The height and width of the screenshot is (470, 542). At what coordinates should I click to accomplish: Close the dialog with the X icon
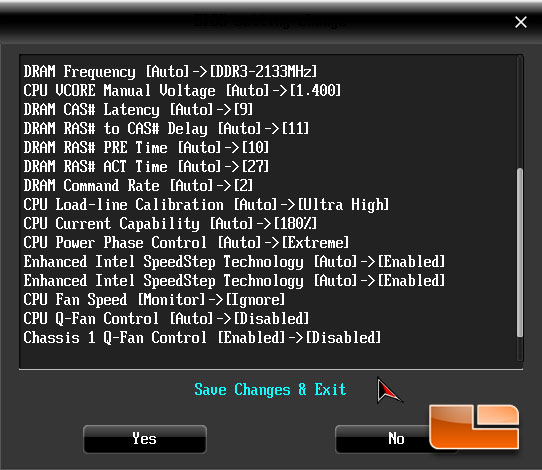[521, 22]
